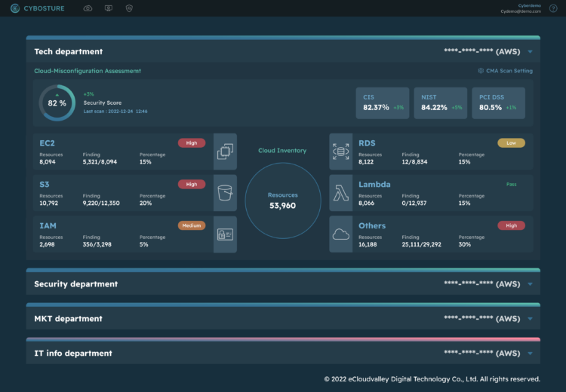Click the shield icon in top navigation

pos(129,8)
